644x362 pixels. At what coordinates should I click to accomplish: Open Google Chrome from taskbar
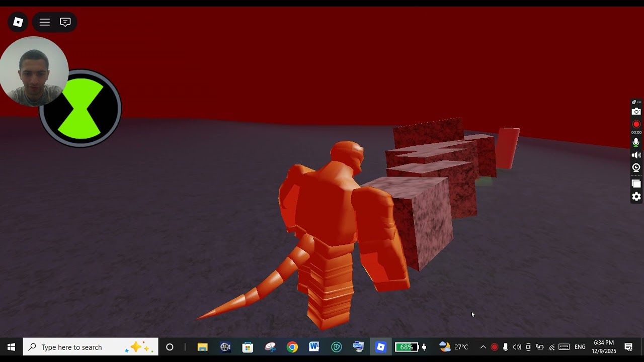tap(292, 347)
